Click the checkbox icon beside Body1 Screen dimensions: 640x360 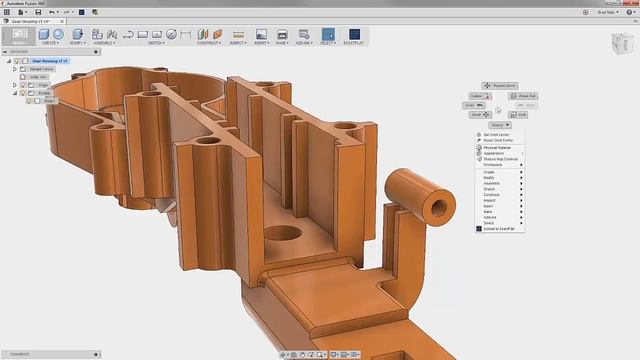click(x=37, y=101)
